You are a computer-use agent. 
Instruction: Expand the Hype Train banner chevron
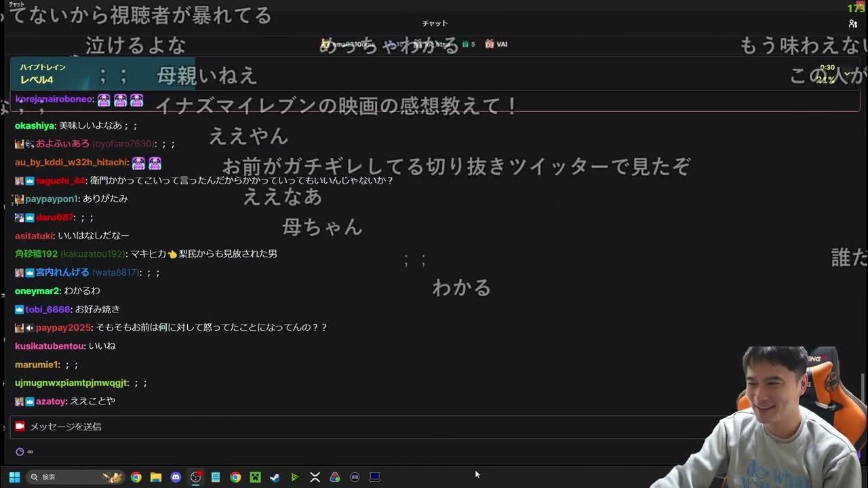click(x=846, y=73)
